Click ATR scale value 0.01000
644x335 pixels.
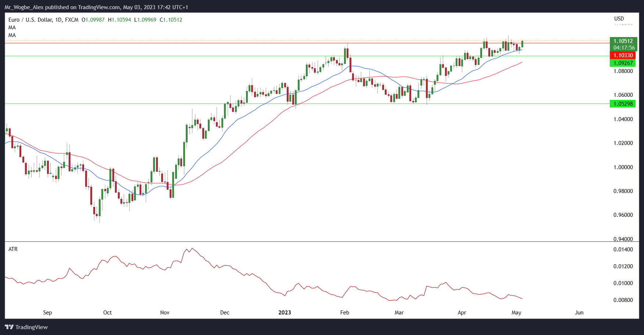(623, 283)
